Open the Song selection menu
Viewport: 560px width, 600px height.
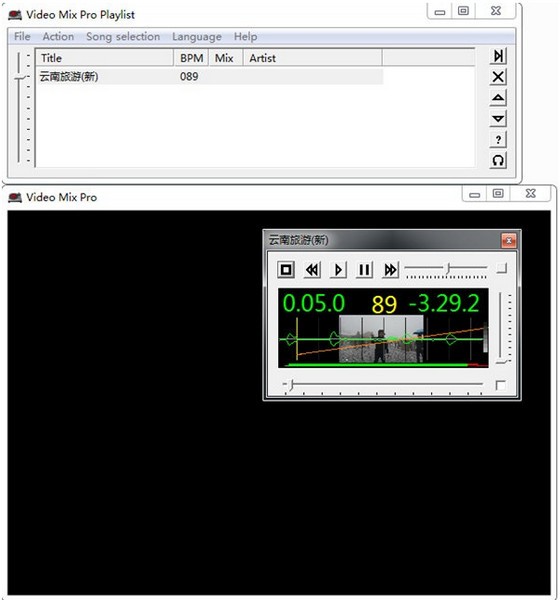(123, 37)
